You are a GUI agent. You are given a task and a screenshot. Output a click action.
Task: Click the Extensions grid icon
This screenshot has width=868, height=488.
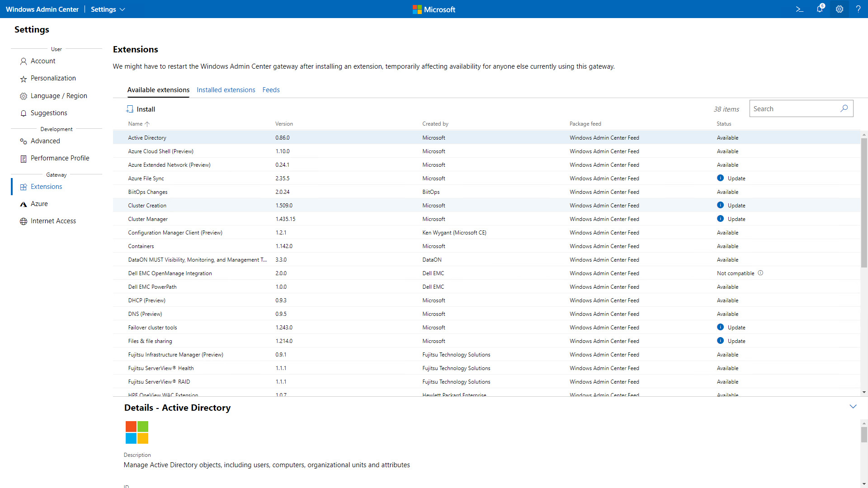[x=24, y=187]
